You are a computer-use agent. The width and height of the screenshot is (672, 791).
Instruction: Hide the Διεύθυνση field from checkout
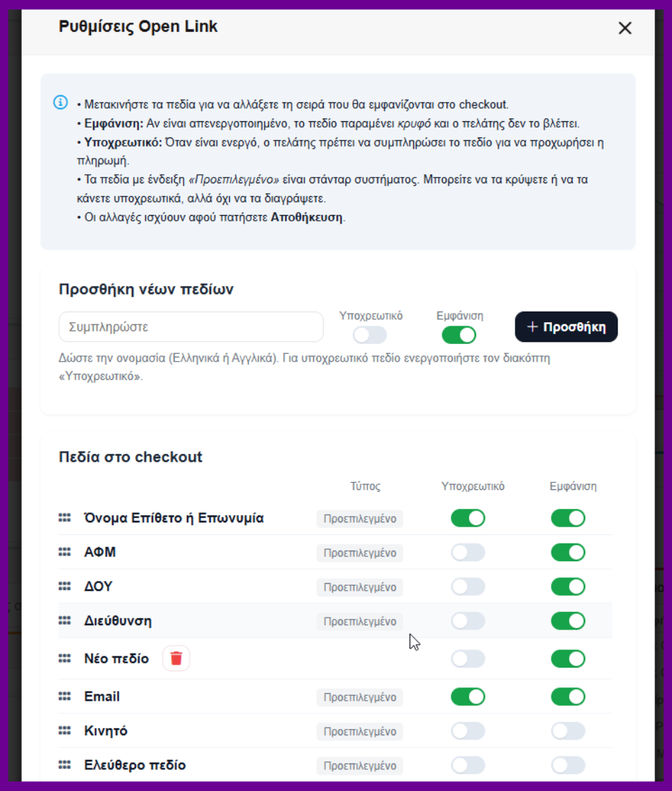click(568, 621)
